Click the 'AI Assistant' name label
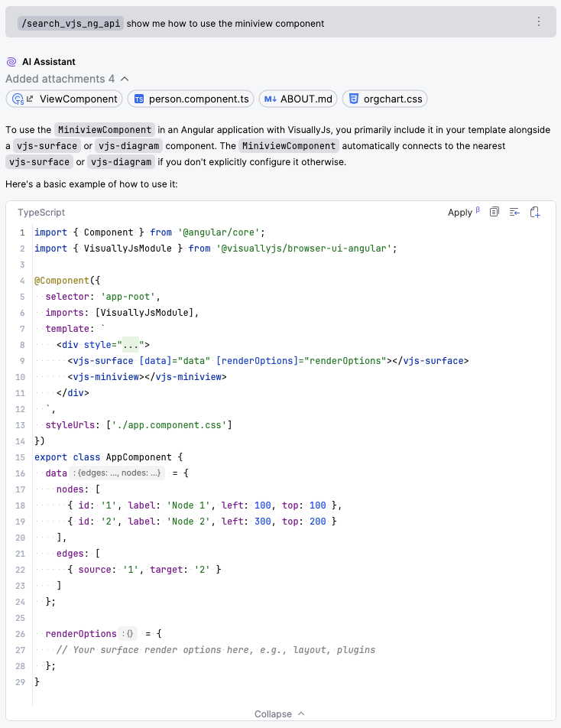 [49, 62]
